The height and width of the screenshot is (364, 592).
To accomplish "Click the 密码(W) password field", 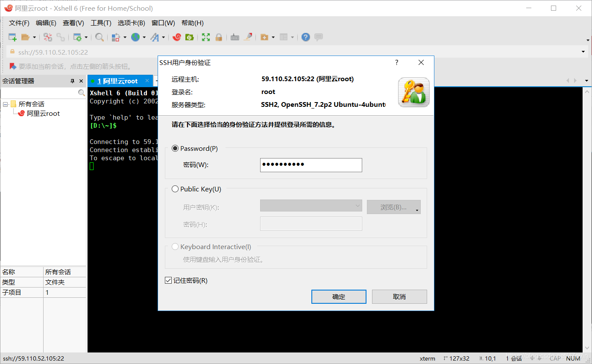I will click(311, 165).
